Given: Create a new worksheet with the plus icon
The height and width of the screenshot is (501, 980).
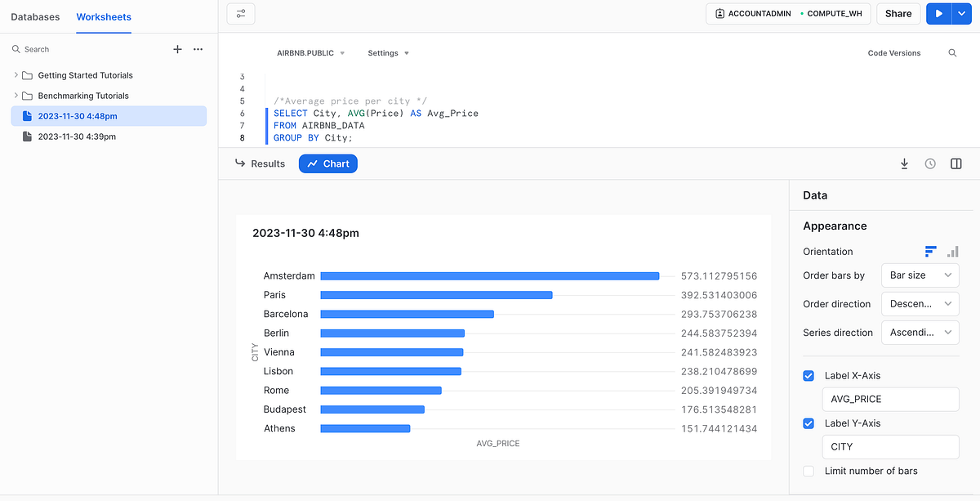Looking at the screenshot, I should click(x=177, y=49).
